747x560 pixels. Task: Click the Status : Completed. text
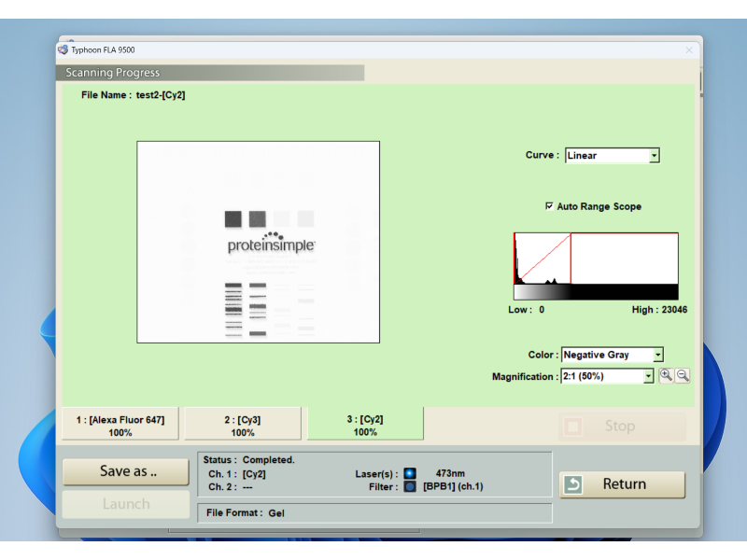tap(248, 460)
